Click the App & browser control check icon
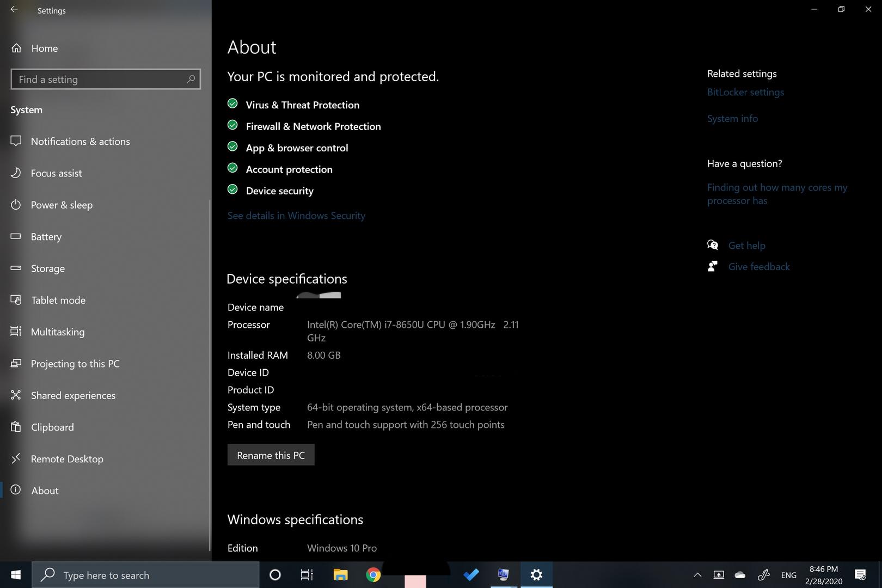882x588 pixels. (x=232, y=146)
